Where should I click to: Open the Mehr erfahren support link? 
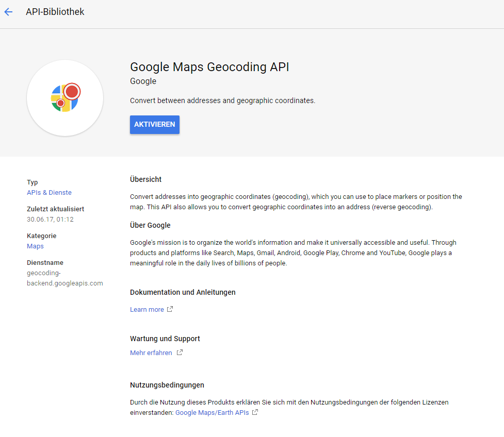(x=151, y=353)
